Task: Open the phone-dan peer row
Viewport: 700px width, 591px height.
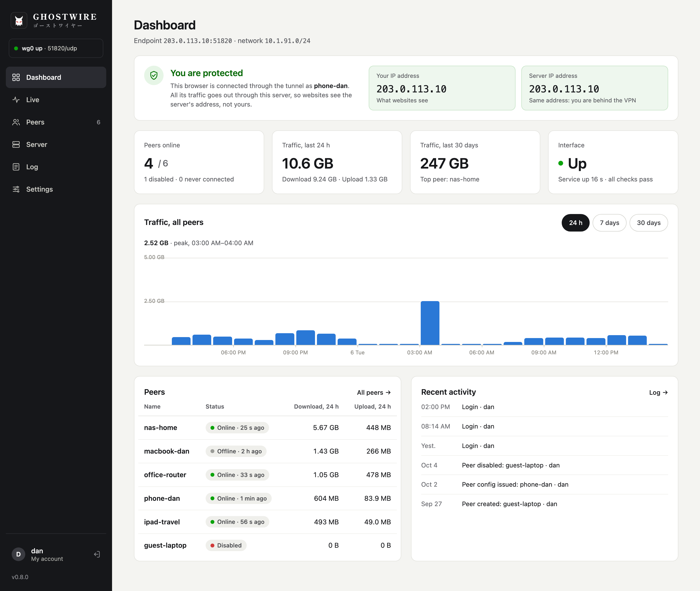Action: (x=267, y=499)
